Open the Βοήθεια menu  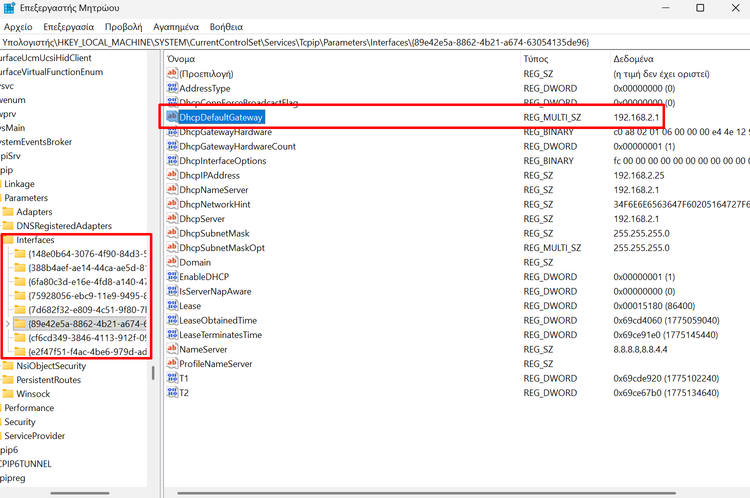226,27
